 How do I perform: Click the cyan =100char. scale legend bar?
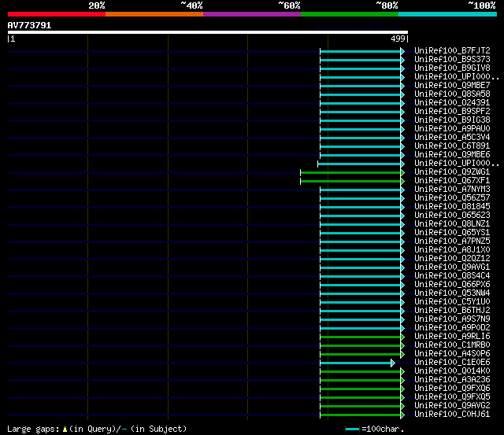[352, 429]
